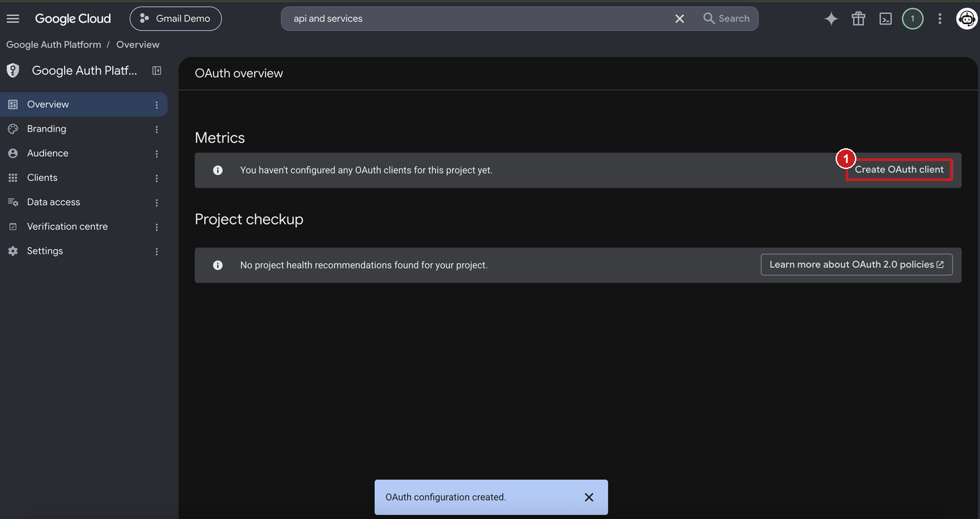
Task: Click the Verification centre checkbox icon
Action: 13,226
